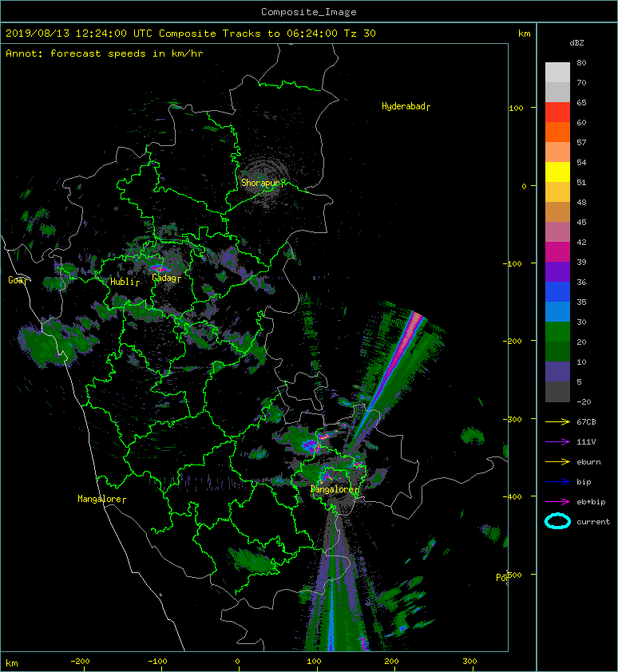Click the cyan current ellipse symbol
The width and height of the screenshot is (618, 672).
[557, 521]
